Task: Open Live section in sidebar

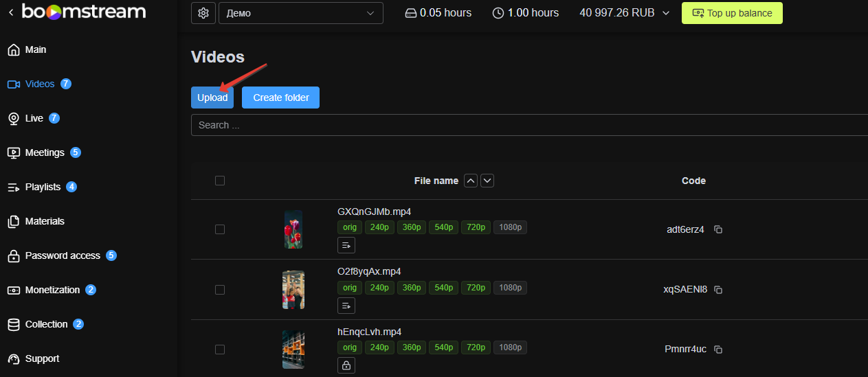Action: click(x=34, y=118)
